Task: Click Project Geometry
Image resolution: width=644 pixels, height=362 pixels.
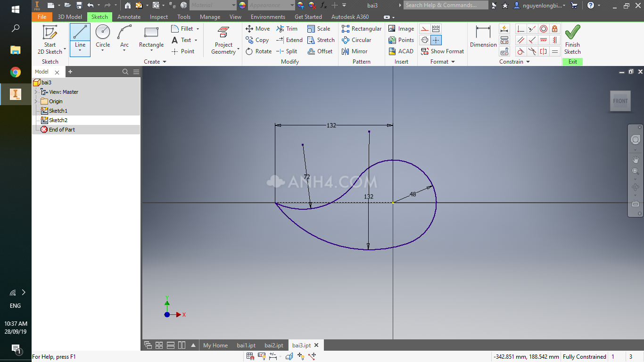Action: [x=224, y=40]
